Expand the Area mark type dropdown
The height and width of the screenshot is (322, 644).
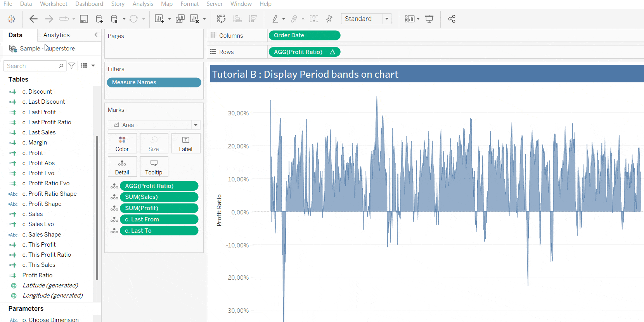tap(196, 125)
